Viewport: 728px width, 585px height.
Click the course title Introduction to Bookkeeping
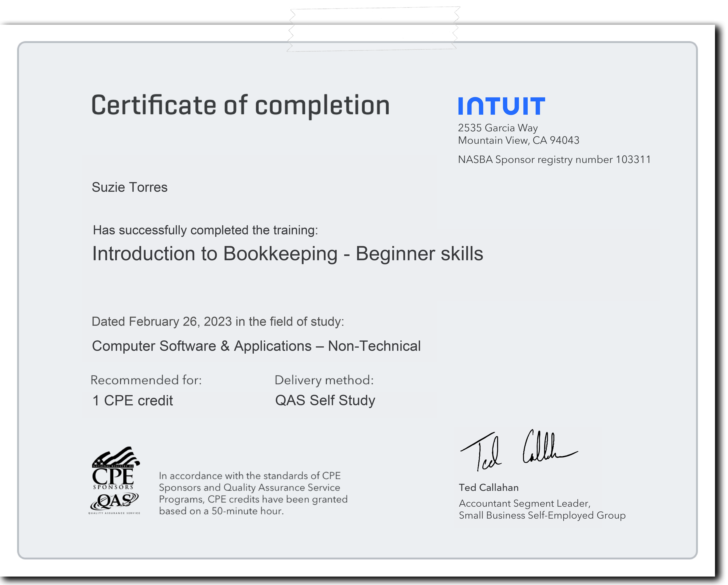(x=287, y=254)
